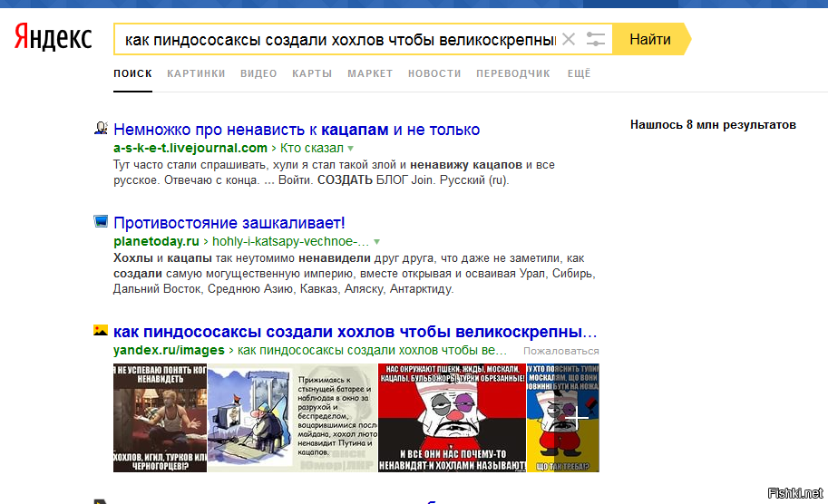Expand dropdown arrow next to 'Кто сказал'
Image resolution: width=828 pixels, height=504 pixels.
click(x=351, y=149)
